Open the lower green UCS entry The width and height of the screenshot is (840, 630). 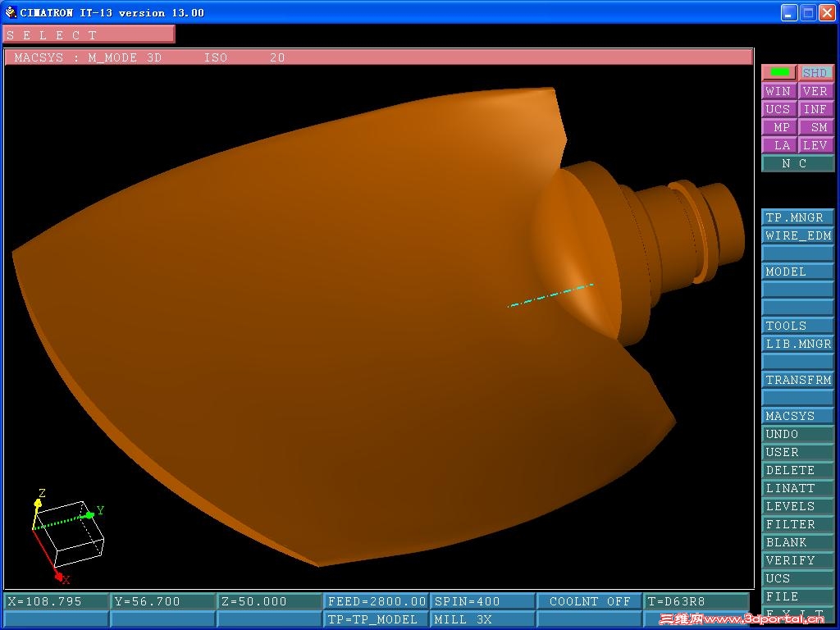tap(797, 578)
